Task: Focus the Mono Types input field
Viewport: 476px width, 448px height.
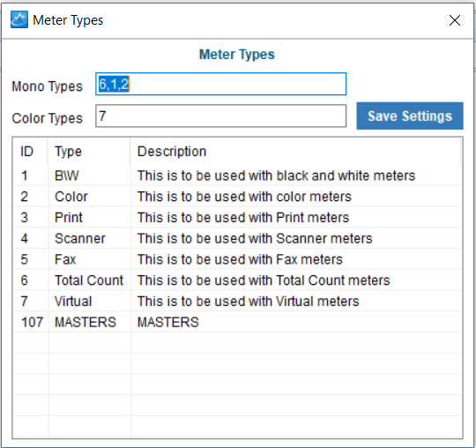Action: point(220,84)
